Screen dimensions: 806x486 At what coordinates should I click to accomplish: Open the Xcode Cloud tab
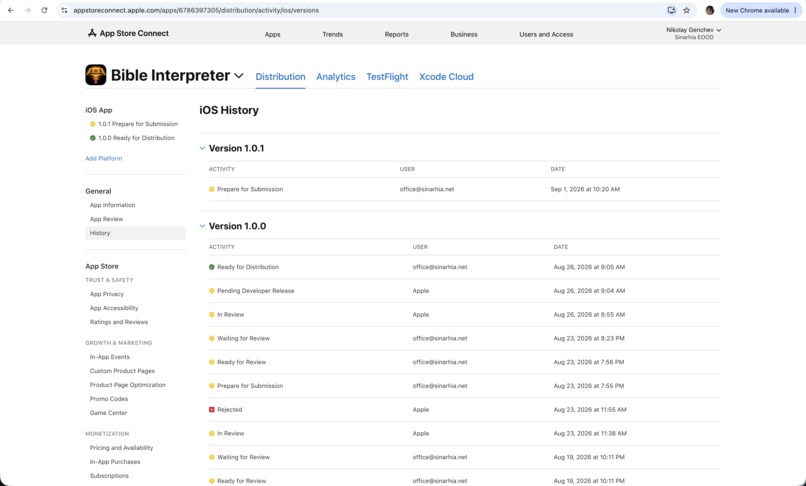(446, 77)
